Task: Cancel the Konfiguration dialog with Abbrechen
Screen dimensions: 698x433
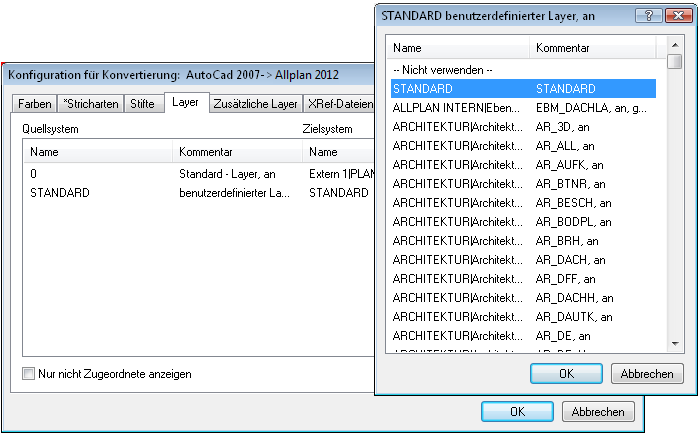Action: [x=598, y=412]
